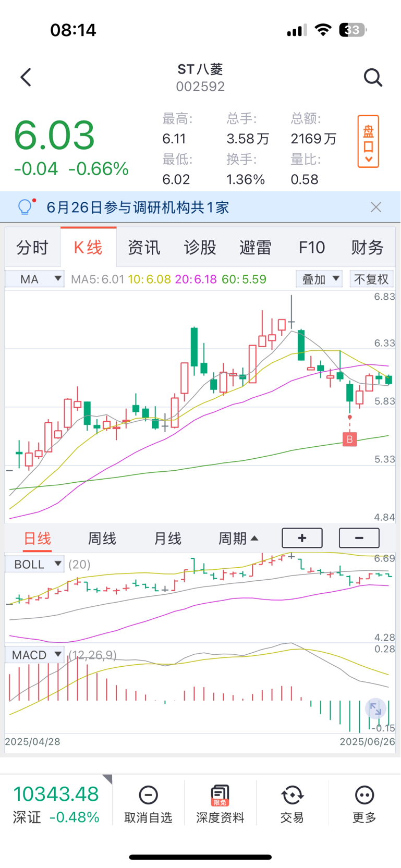The width and height of the screenshot is (401, 868).
Task: Open the 更多 three-dots icon
Action: (x=364, y=795)
